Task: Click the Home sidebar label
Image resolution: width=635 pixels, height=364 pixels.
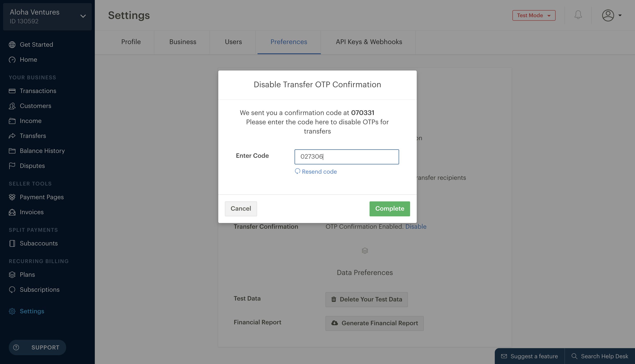Action: (x=28, y=59)
